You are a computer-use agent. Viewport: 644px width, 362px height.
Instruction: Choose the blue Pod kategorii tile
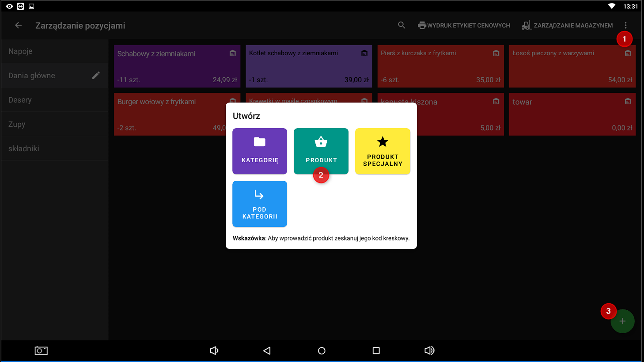(260, 204)
